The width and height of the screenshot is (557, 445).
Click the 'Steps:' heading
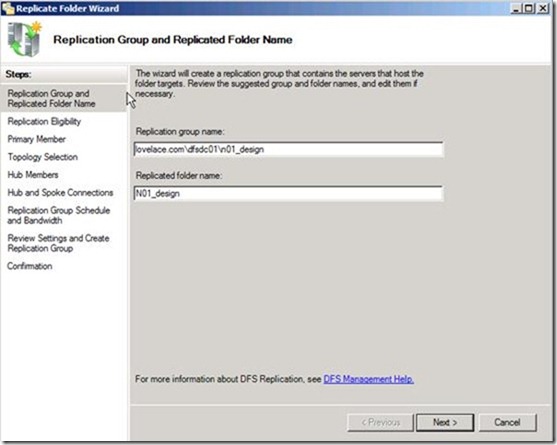point(18,74)
